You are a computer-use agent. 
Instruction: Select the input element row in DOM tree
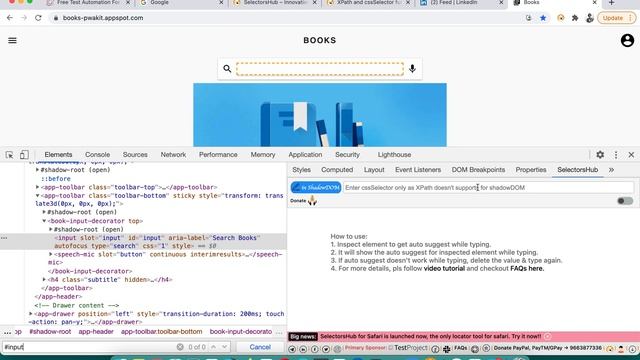pos(143,242)
